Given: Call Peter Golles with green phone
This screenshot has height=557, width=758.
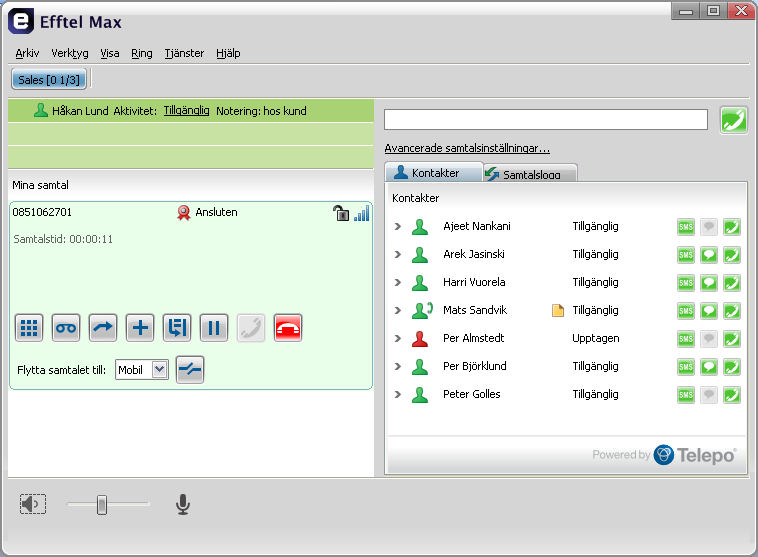Looking at the screenshot, I should coord(732,395).
